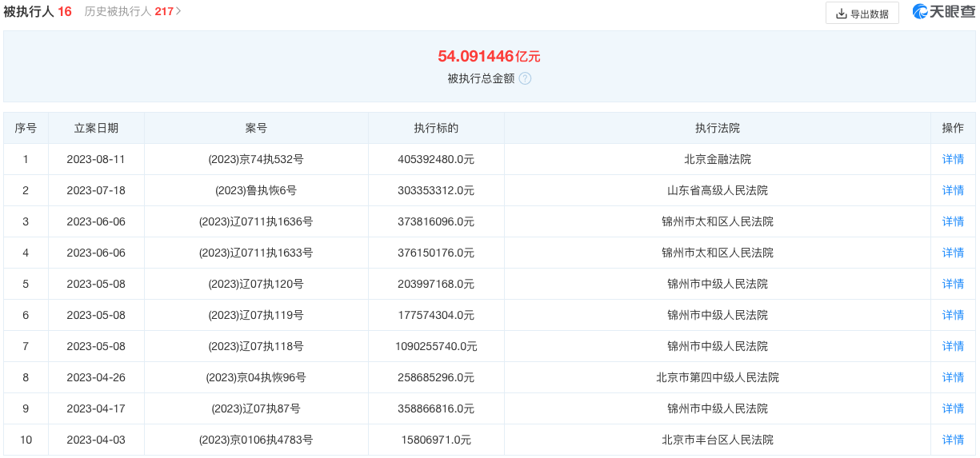Open 详情 for 北京金融法院 case
This screenshot has width=980, height=458.
pyautogui.click(x=953, y=159)
